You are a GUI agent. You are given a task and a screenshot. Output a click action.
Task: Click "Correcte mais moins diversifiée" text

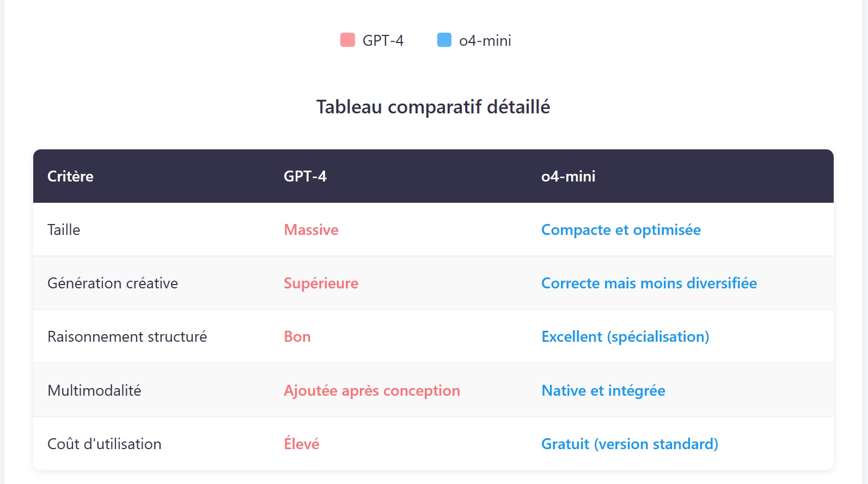[649, 283]
